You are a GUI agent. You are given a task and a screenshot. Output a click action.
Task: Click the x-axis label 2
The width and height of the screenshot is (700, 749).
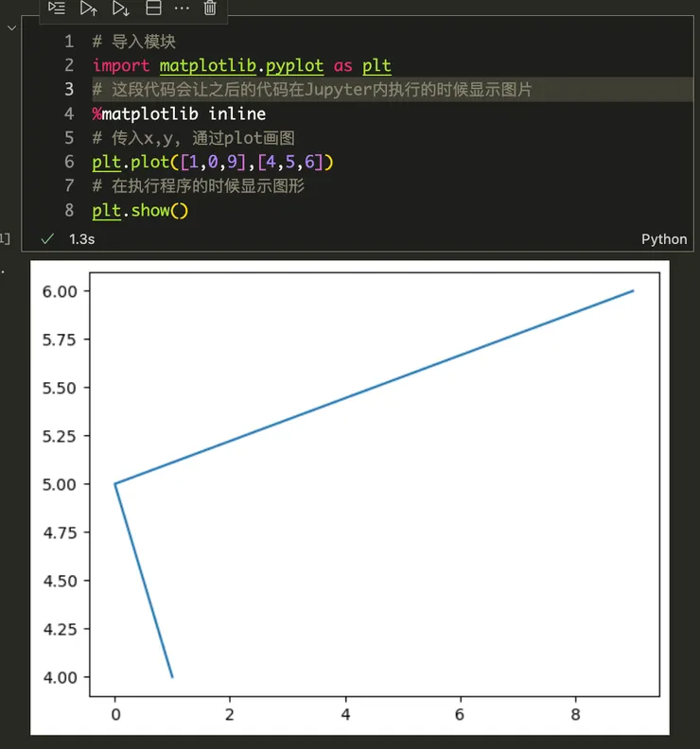[229, 715]
